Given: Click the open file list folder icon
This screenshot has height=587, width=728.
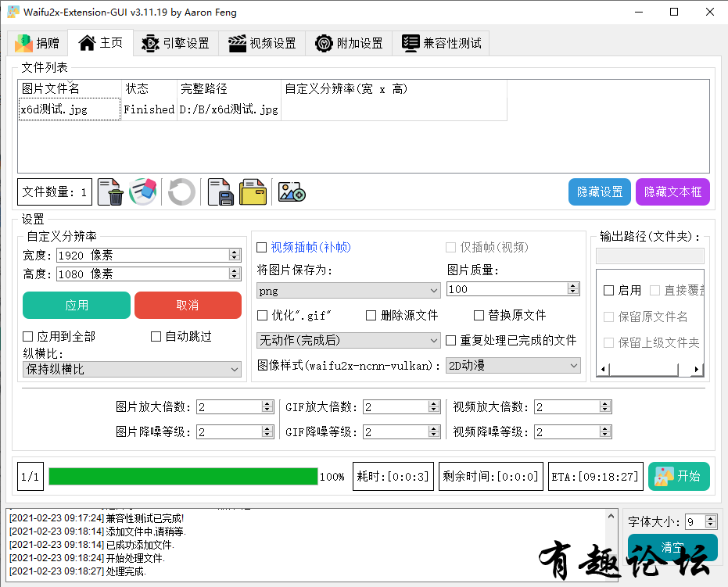Looking at the screenshot, I should click(x=253, y=191).
